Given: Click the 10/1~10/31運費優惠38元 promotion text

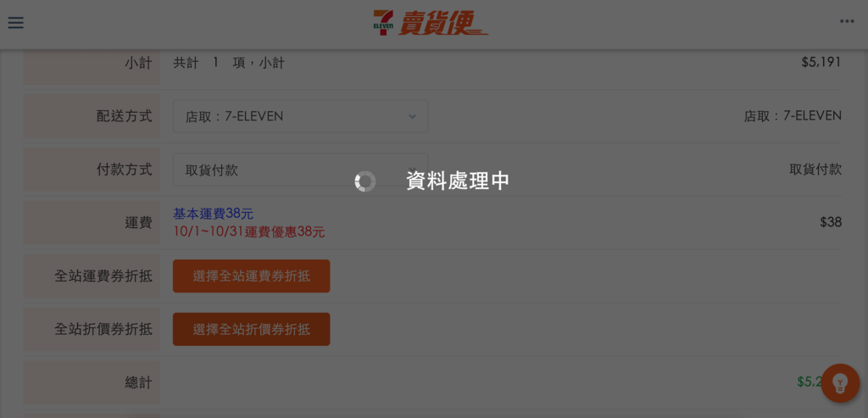Looking at the screenshot, I should 249,232.
